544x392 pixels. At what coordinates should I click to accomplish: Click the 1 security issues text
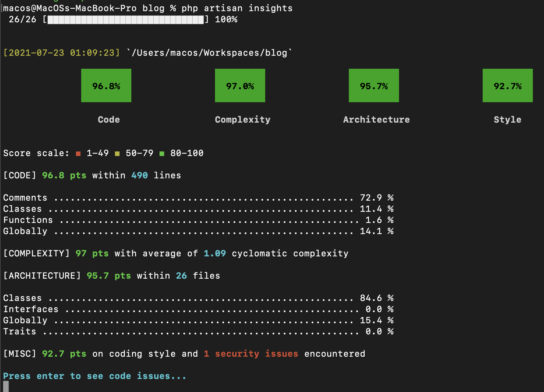tap(250, 354)
